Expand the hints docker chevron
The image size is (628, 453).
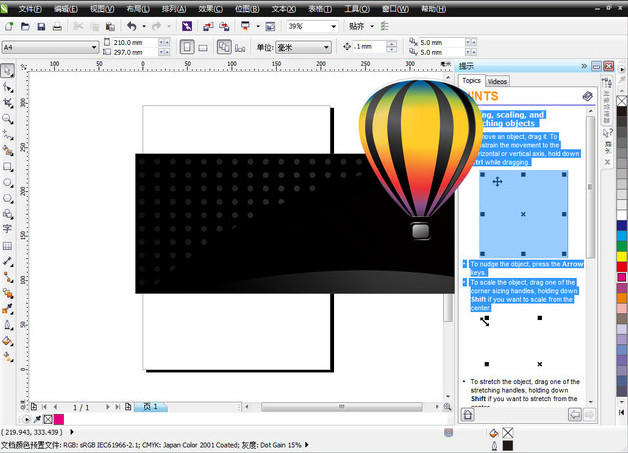[x=584, y=66]
